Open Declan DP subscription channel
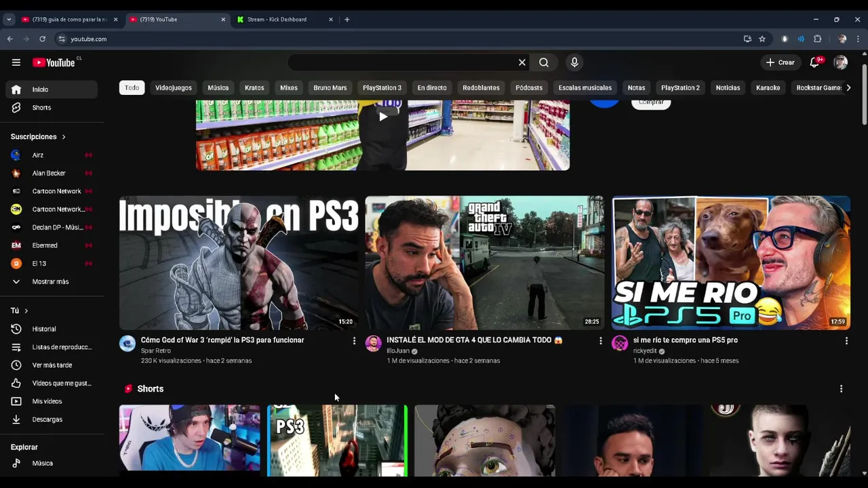This screenshot has height=488, width=868. tap(52, 228)
